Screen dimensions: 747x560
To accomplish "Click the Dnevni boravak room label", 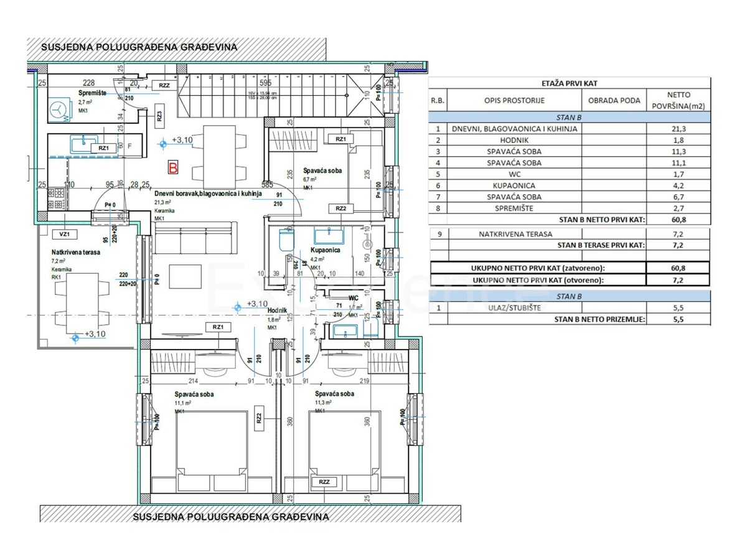I will (x=208, y=194).
